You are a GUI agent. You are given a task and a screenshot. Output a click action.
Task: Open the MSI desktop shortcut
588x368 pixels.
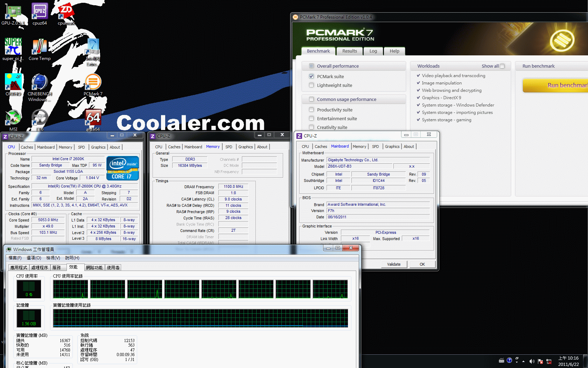(x=13, y=120)
